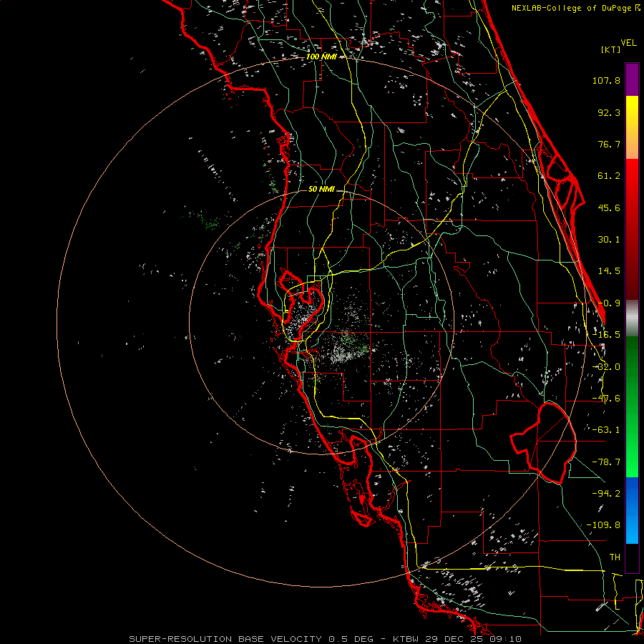Click the 100 NMI range ring label
Screen dimensions: 644x644
(321, 57)
